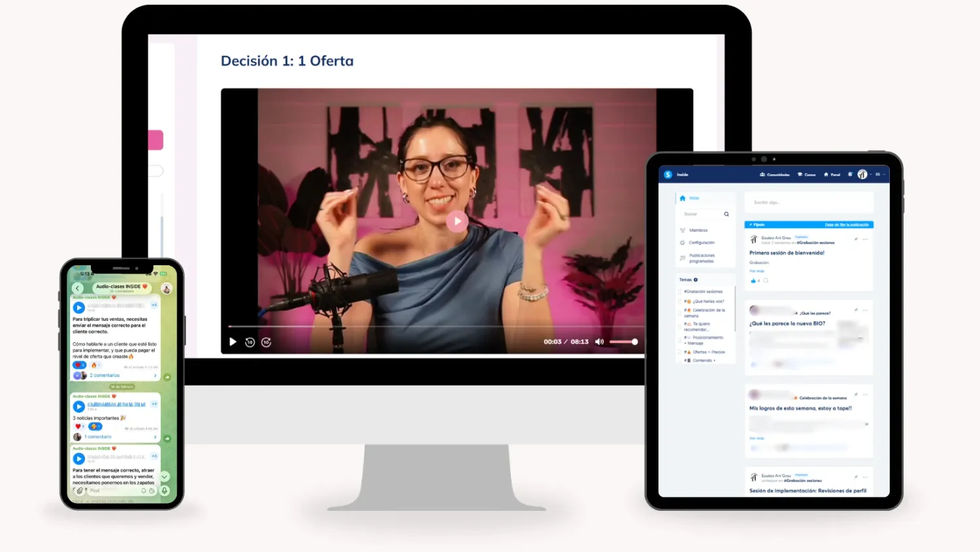Open the Cursos menu on the tablet
The image size is (980, 552).
click(807, 174)
